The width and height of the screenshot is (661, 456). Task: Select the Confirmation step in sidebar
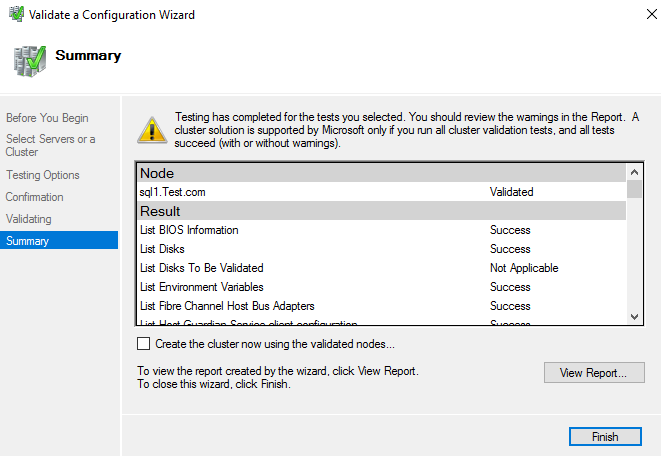34,197
